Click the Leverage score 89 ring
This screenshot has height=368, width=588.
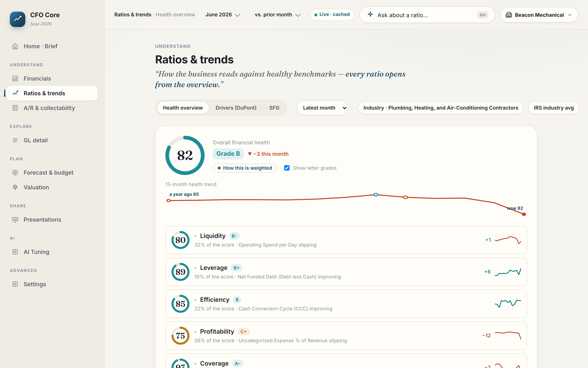[180, 272]
